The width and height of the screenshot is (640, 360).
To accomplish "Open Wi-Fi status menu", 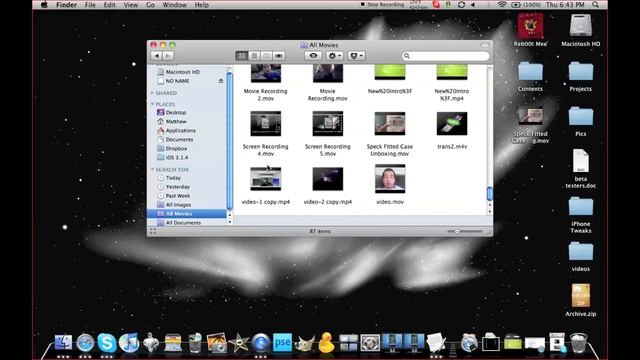I will click(502, 5).
